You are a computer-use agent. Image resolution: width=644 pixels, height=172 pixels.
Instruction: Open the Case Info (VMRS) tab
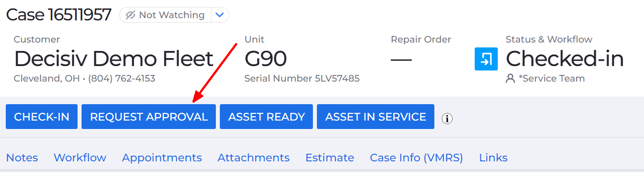click(x=417, y=157)
